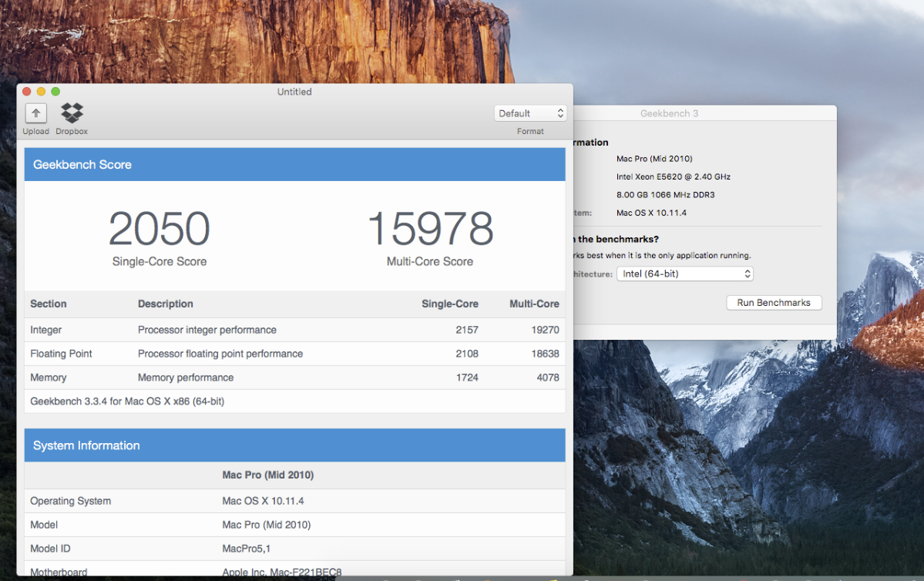Click 'Memory performance' description text
Image resolution: width=924 pixels, height=581 pixels.
pos(186,378)
